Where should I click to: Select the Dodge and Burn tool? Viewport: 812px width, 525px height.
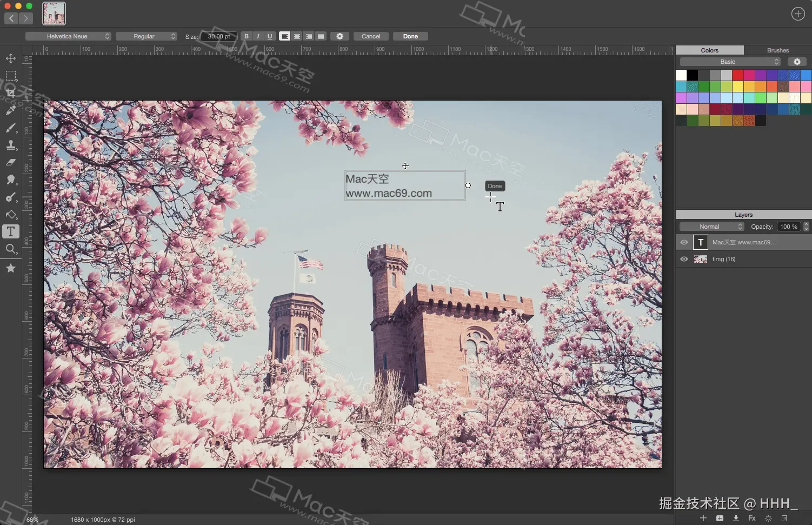(11, 197)
